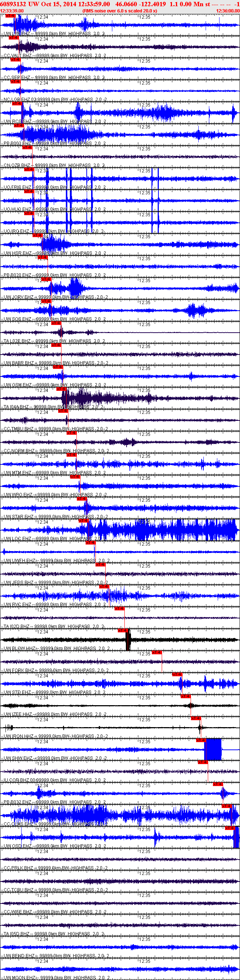Click the end time label 12:36:00.00
The height and width of the screenshot is (980, 240).
228,11
